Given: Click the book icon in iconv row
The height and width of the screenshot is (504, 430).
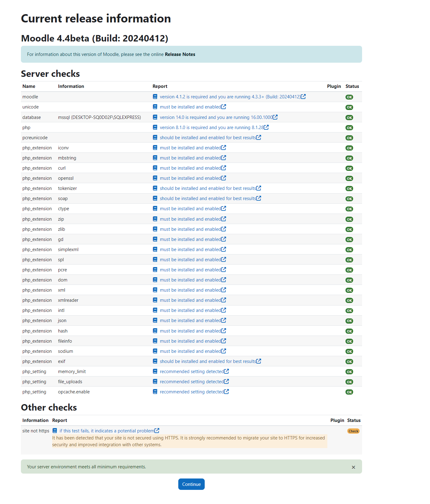Looking at the screenshot, I should click(155, 148).
